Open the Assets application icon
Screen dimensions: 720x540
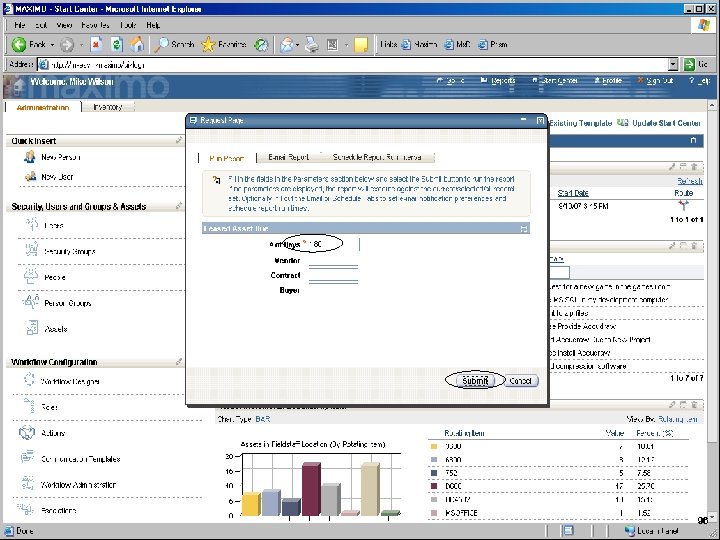[x=32, y=328]
